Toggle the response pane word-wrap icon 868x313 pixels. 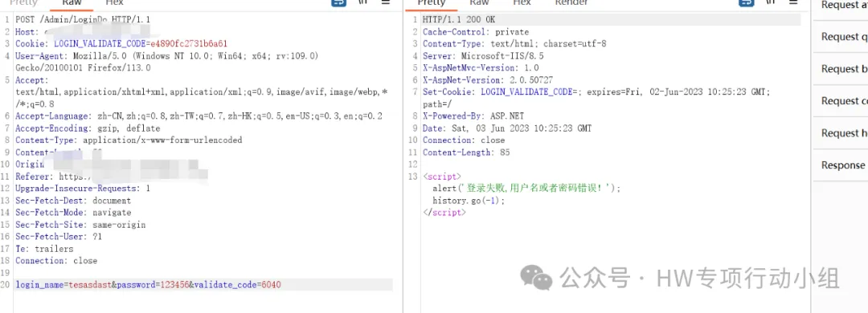(746, 2)
